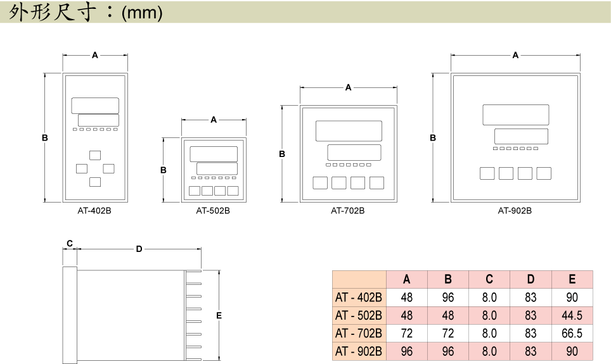Click AT - 702B row's A value 72
This screenshot has height=364, width=611.
406,333
